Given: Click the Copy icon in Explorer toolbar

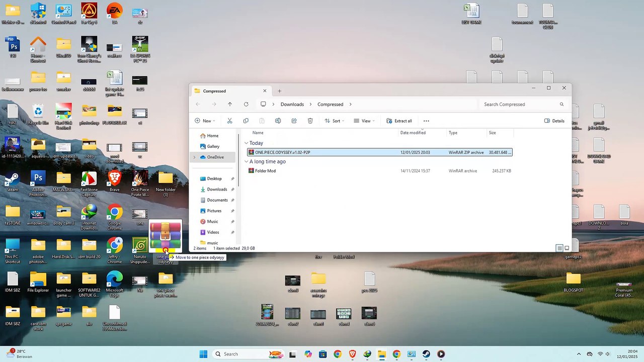Looking at the screenshot, I should pos(246,121).
